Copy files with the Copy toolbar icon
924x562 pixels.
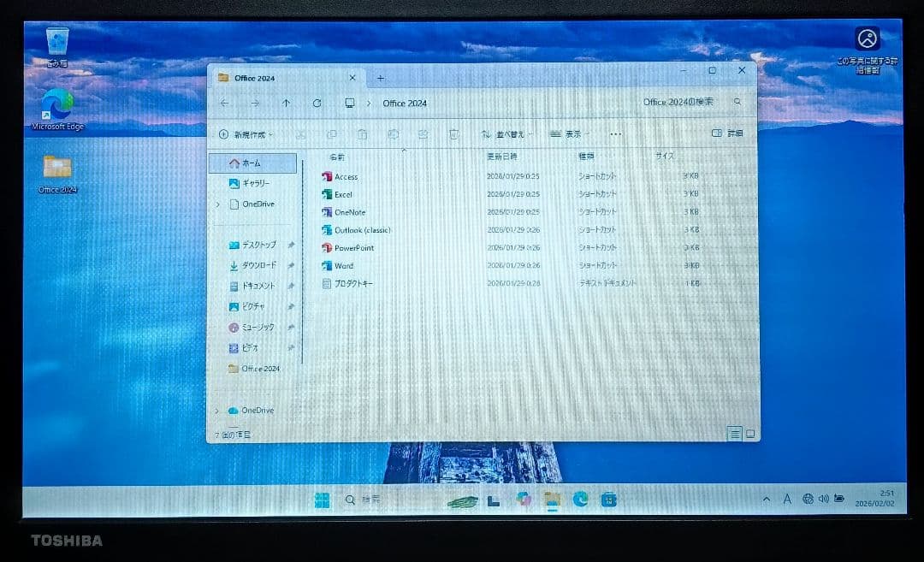[332, 134]
